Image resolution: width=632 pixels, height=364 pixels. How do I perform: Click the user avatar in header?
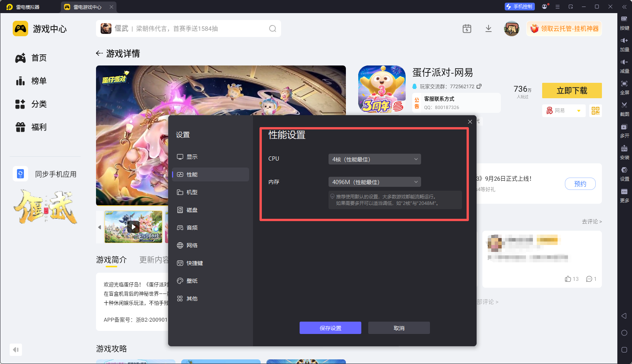(x=512, y=29)
